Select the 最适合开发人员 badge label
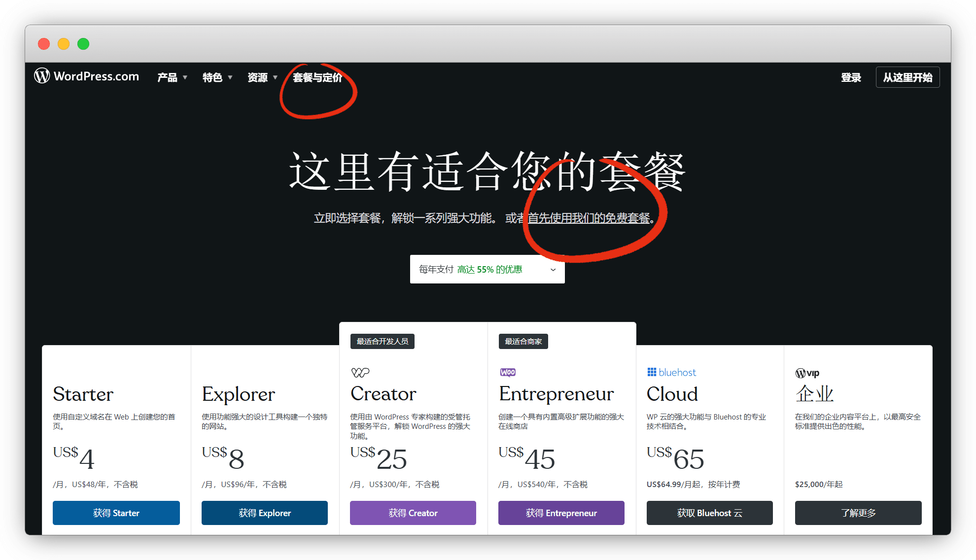976x560 pixels. [382, 341]
